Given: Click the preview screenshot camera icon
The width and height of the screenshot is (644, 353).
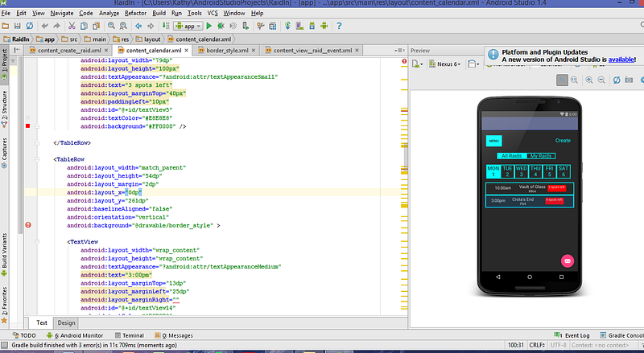Looking at the screenshot, I should coord(629,80).
